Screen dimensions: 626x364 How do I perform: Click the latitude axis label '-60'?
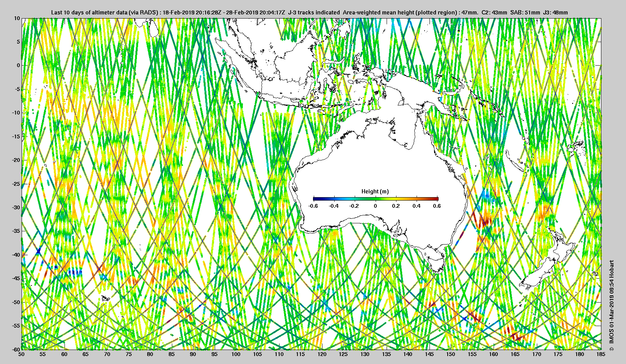[x=16, y=349]
